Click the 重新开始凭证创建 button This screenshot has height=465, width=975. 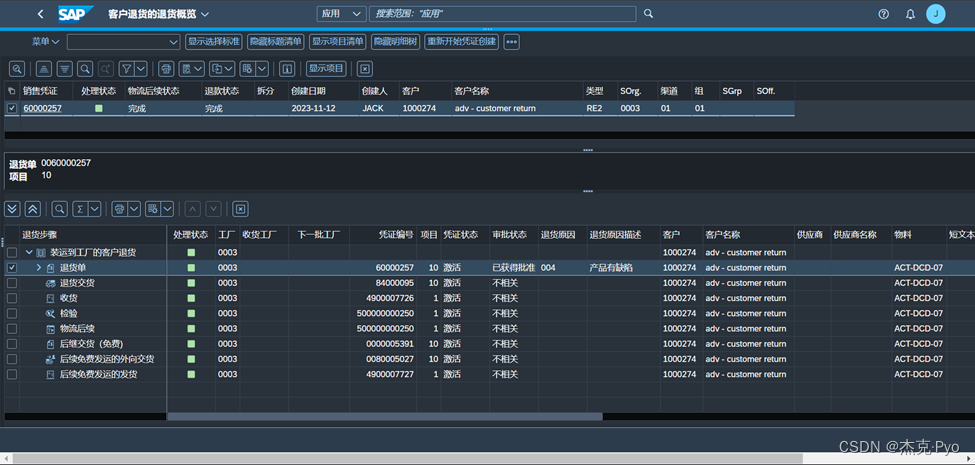[x=461, y=42]
